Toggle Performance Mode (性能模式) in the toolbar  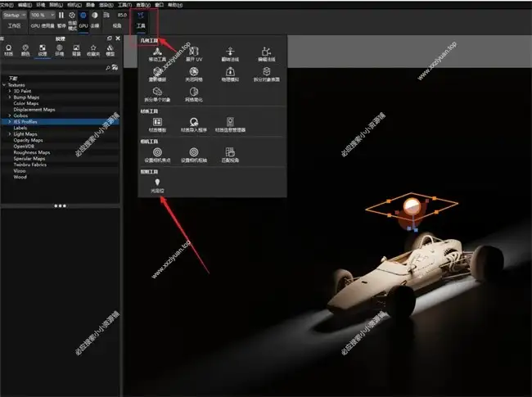click(72, 16)
